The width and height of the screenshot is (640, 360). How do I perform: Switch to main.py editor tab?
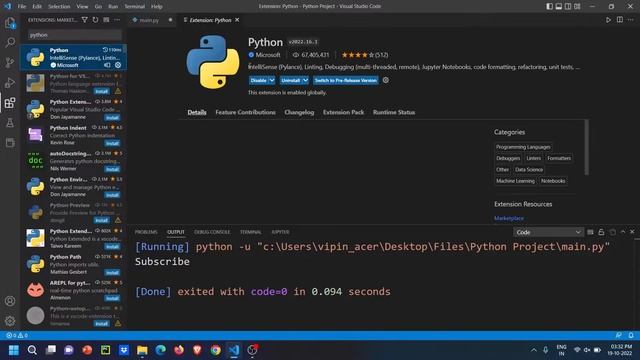(x=149, y=20)
